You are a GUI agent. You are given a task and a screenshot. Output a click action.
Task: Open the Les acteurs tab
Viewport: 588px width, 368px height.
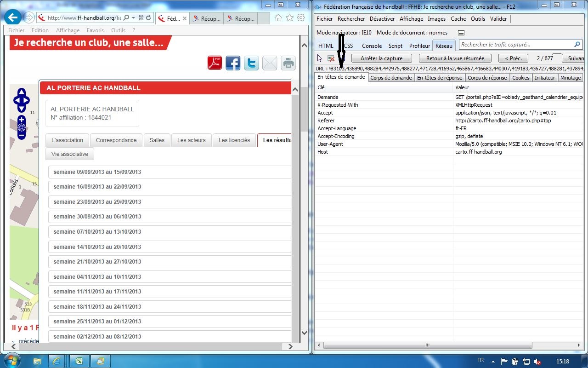pos(192,140)
